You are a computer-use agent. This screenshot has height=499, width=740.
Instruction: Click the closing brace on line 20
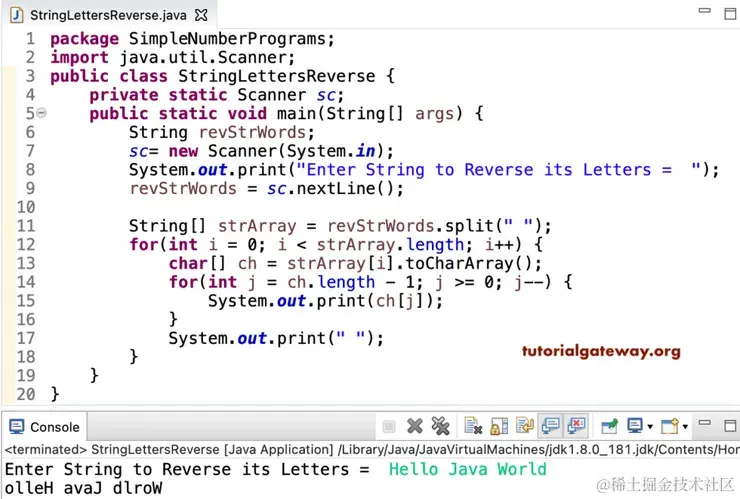pos(55,394)
